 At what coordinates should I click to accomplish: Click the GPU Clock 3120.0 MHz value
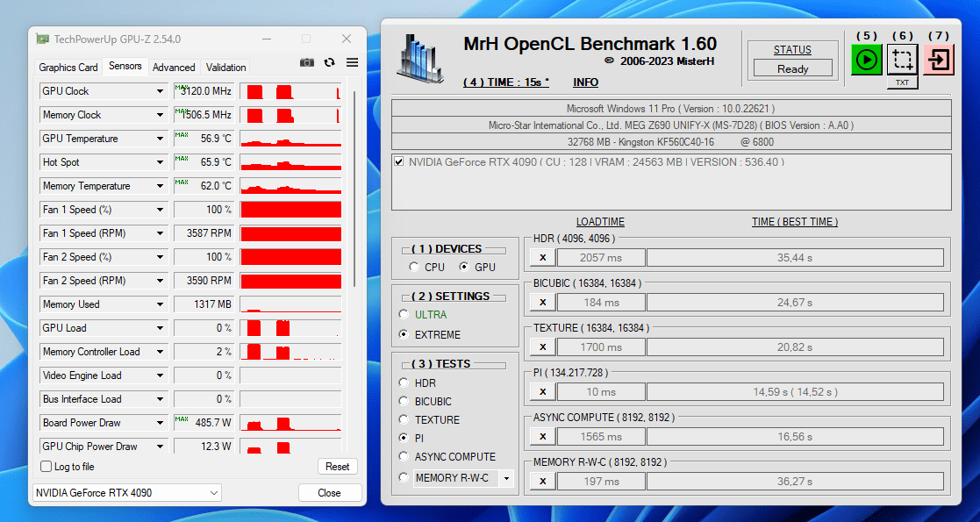204,91
